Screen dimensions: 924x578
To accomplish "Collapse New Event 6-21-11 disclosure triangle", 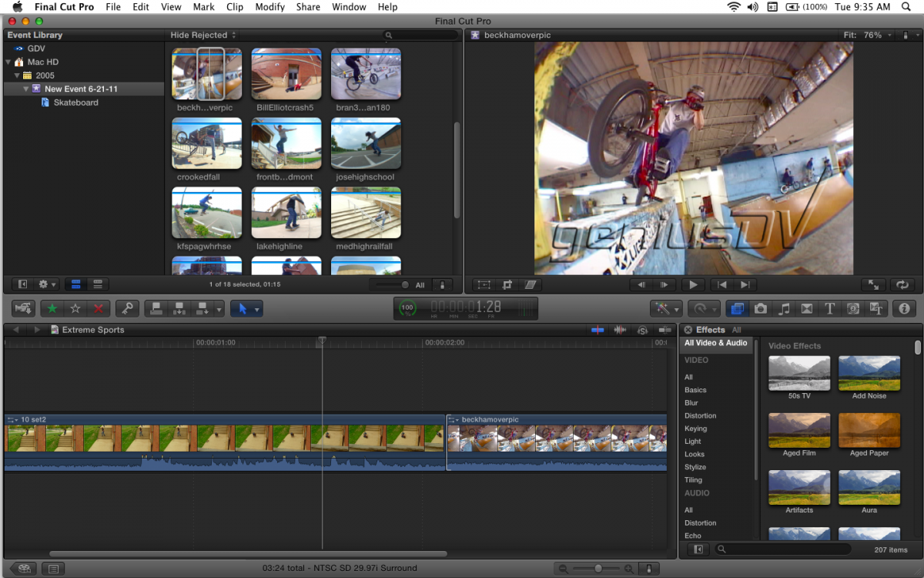I will point(25,89).
